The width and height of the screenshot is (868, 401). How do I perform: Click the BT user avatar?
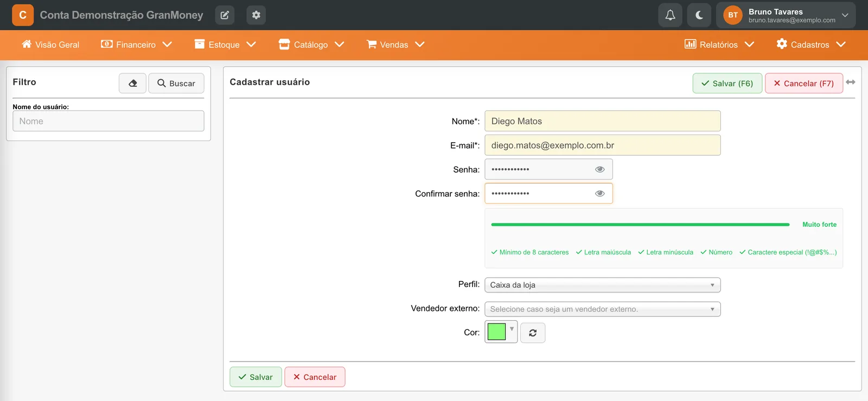point(733,15)
